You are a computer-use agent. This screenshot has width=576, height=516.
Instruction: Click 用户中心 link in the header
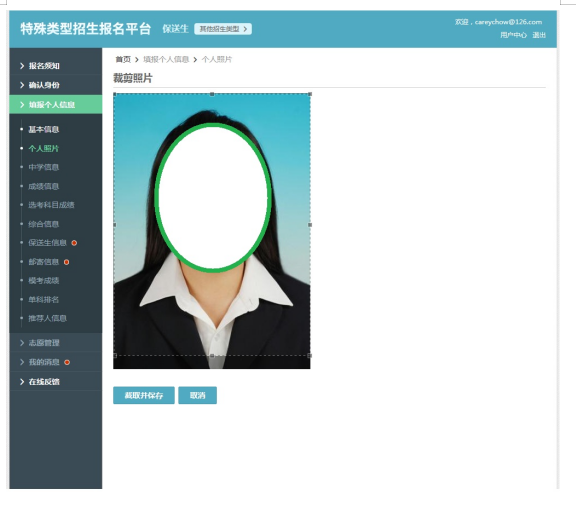click(513, 35)
